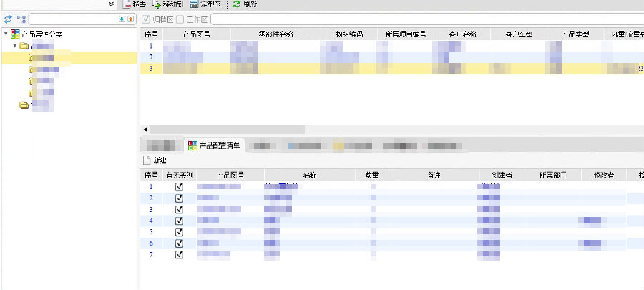This screenshot has width=644, height=290.
Task: Collapse the 产品属性分类 root tree node
Action: coord(6,34)
